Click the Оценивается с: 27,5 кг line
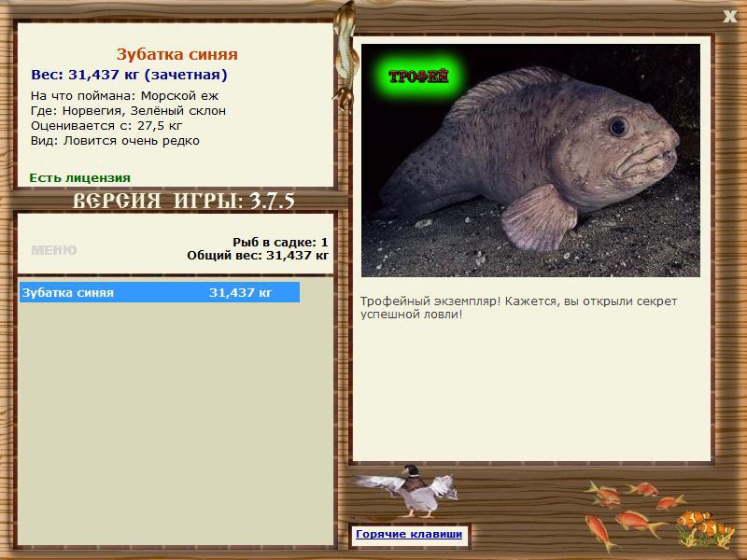Viewport: 747px width, 560px height. (106, 126)
